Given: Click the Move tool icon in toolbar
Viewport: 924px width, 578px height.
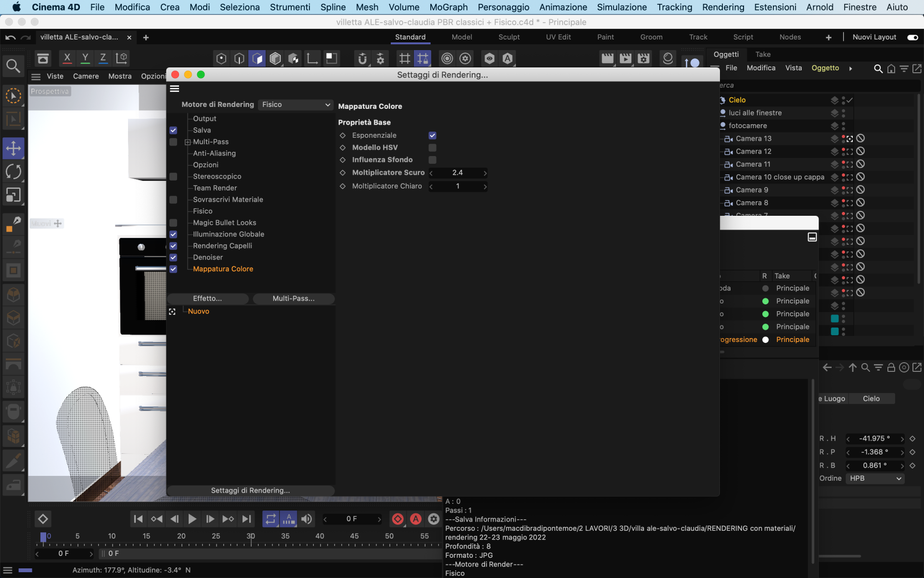Looking at the screenshot, I should point(13,148).
